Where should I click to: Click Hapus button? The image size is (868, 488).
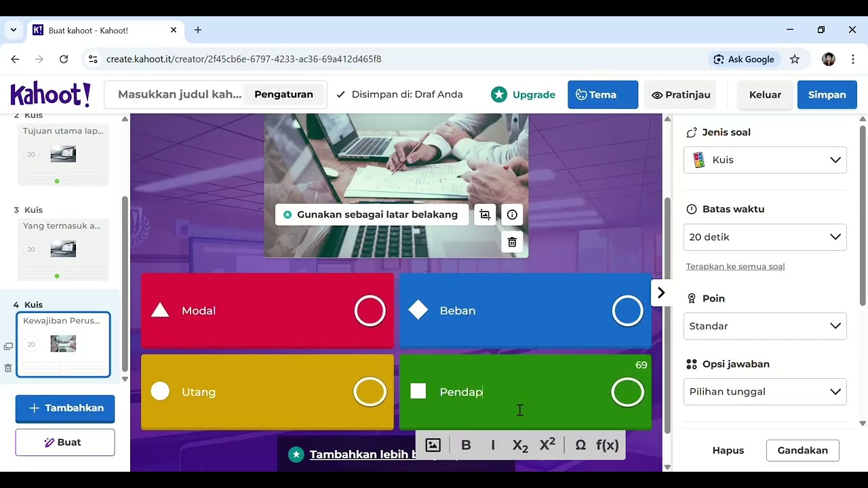click(728, 450)
